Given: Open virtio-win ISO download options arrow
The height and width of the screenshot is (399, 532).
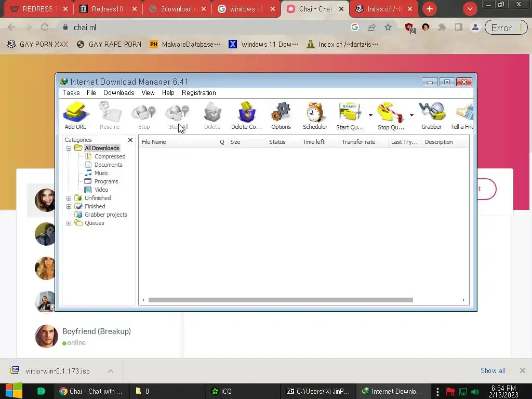Looking at the screenshot, I should 111,371.
